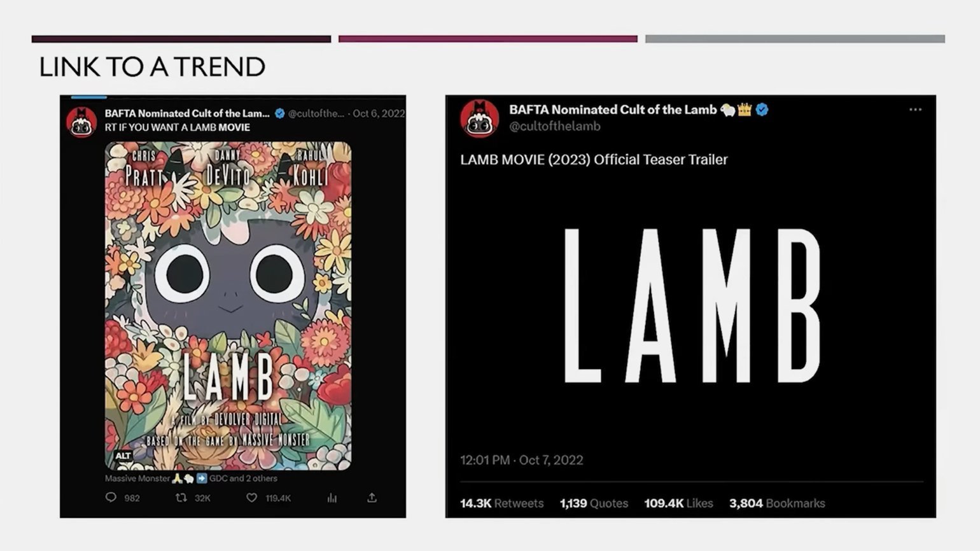
Task: Click the Cult of the Lamb avatar in right tweet
Action: pos(480,118)
